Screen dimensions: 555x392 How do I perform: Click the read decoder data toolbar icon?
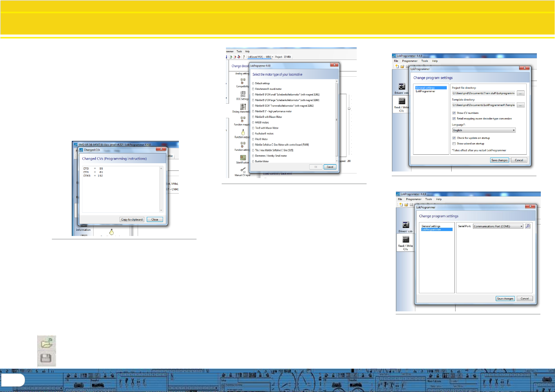[231, 57]
